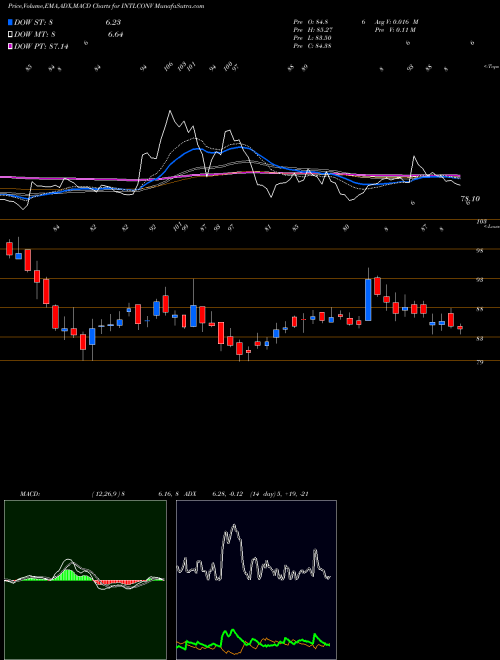The height and width of the screenshot is (660, 500).
Task: Click the 83 price axis label
Action: pyautogui.click(x=481, y=338)
